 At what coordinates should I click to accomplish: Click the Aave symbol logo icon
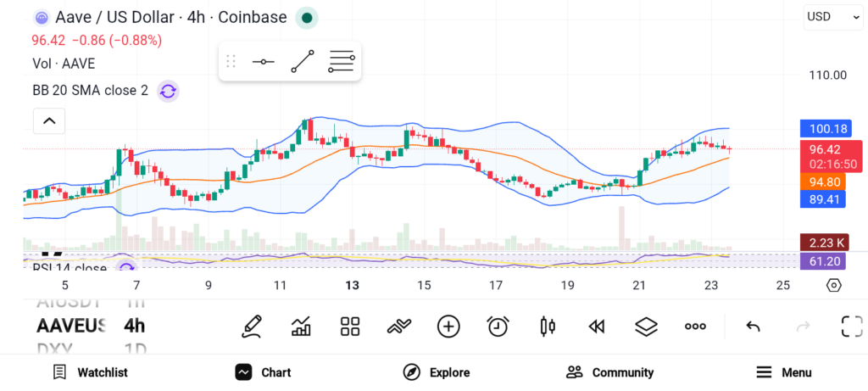(42, 18)
